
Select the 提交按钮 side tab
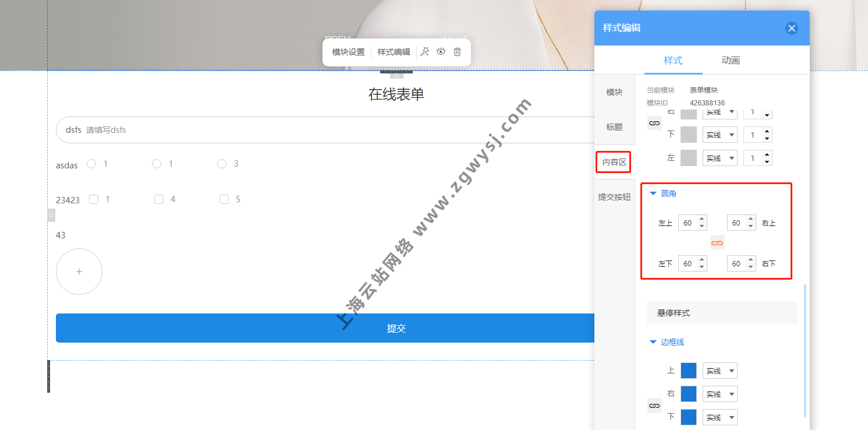tap(614, 197)
